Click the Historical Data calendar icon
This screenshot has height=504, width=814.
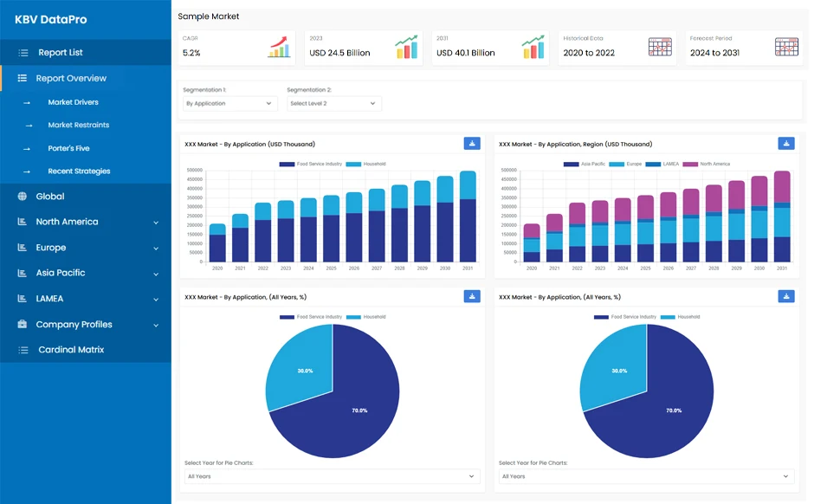660,47
